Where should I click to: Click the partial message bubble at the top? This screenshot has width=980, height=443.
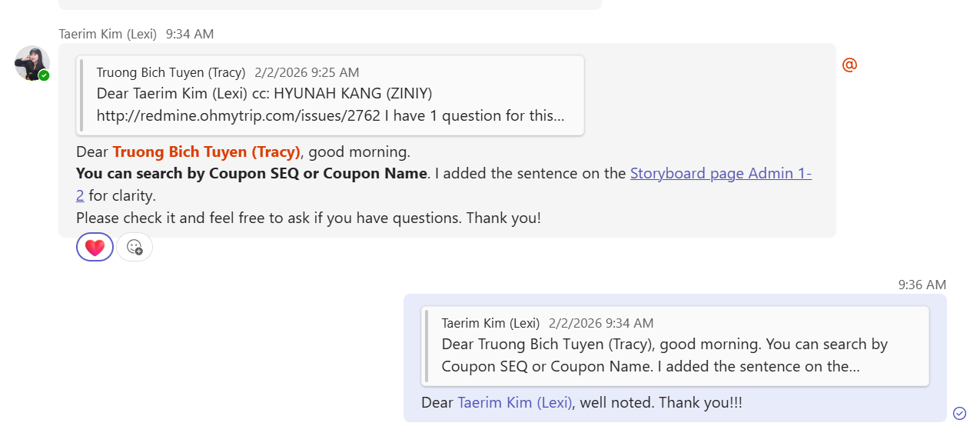[330, 4]
